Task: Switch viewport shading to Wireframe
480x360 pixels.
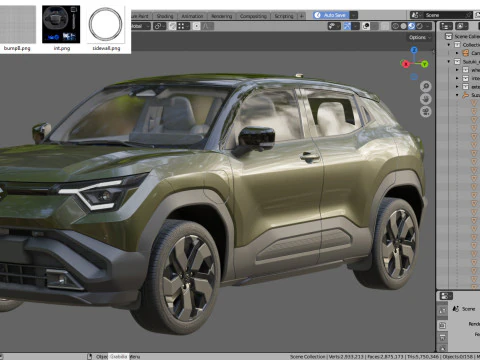Action: click(395, 26)
